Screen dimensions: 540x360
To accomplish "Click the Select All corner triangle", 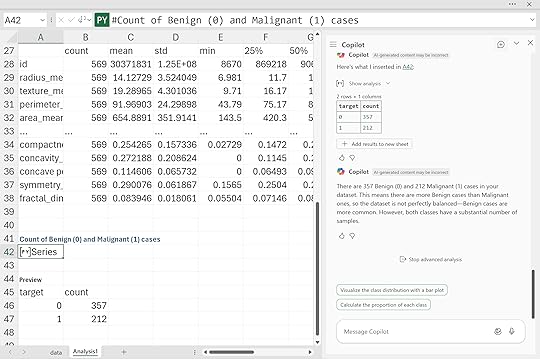I will [x=11, y=38].
